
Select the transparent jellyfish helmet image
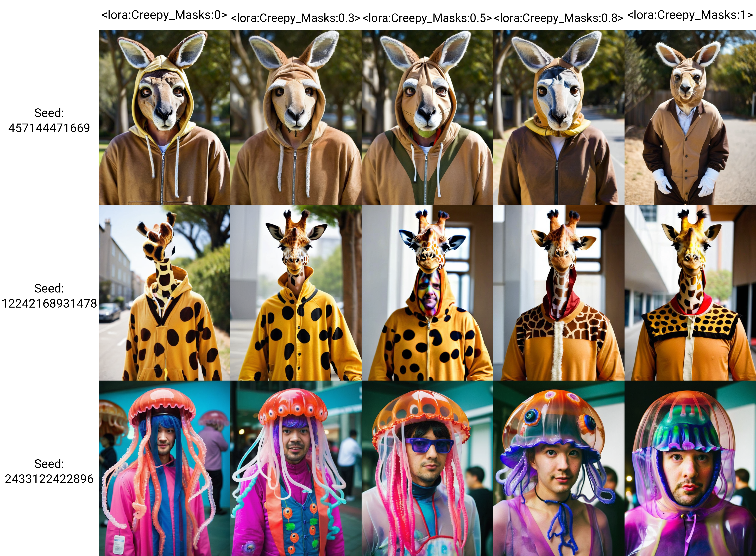pyautogui.click(x=690, y=468)
